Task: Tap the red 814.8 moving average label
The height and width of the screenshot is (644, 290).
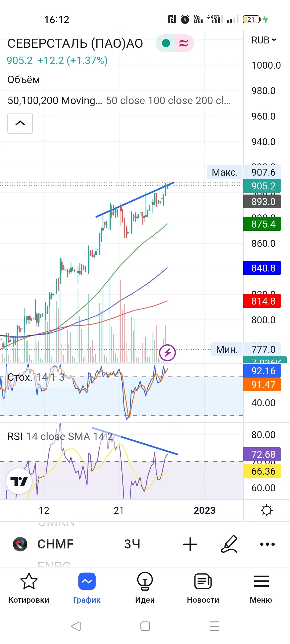Action: tap(262, 301)
